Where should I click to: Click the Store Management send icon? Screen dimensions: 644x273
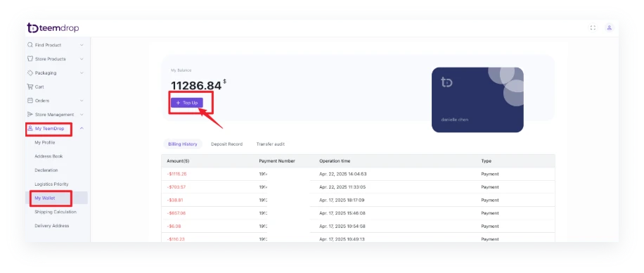(x=30, y=114)
